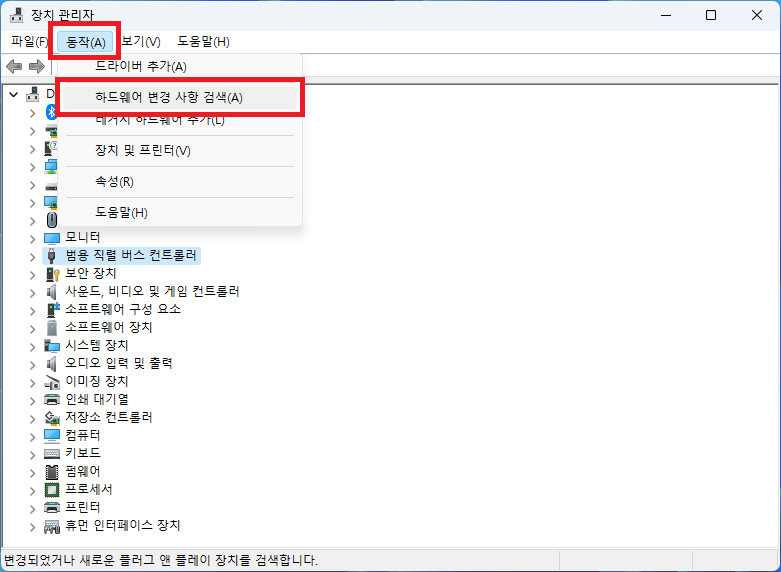Image resolution: width=781 pixels, height=572 pixels.
Task: Expand the 휴먼 인터페이스 장치 category
Action: pos(32,527)
